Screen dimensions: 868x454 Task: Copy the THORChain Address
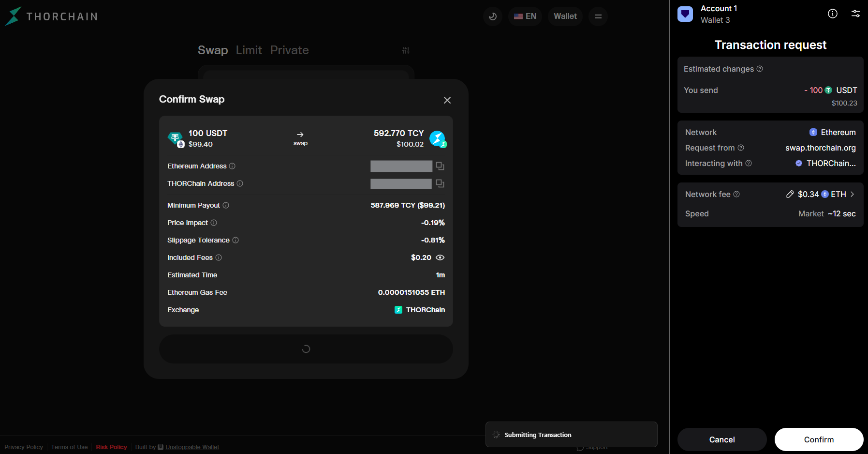tap(440, 183)
